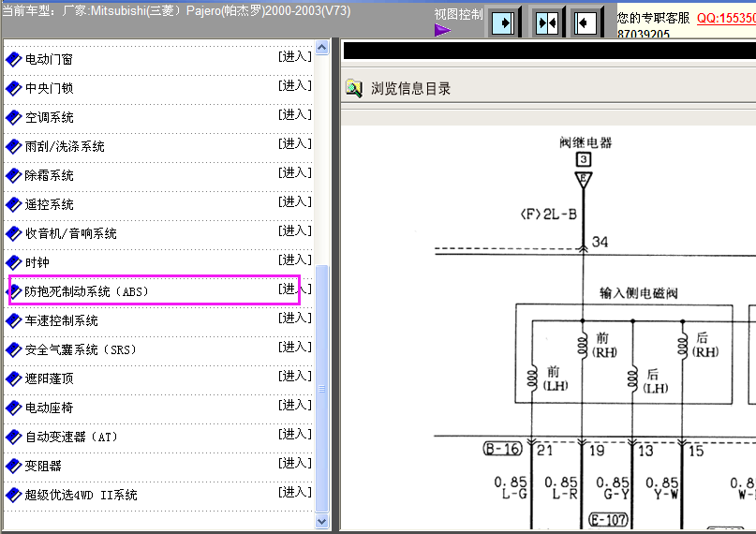
Task: Open the 浏览信息目录 folder icon
Action: tap(354, 88)
